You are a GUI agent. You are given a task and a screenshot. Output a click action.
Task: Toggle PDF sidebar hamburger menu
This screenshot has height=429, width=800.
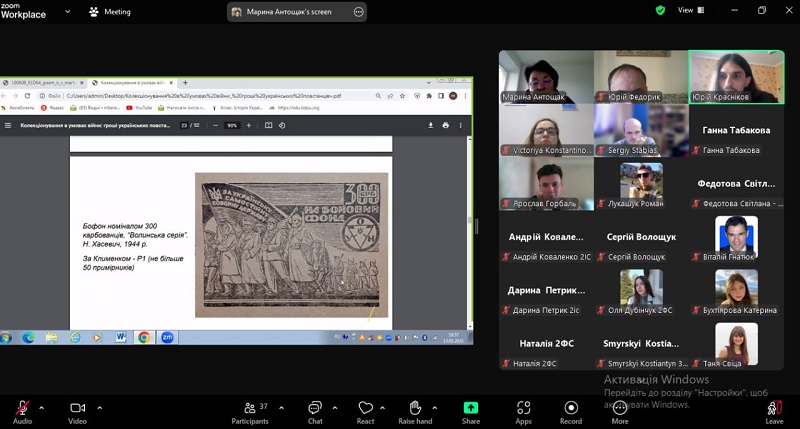click(x=8, y=125)
